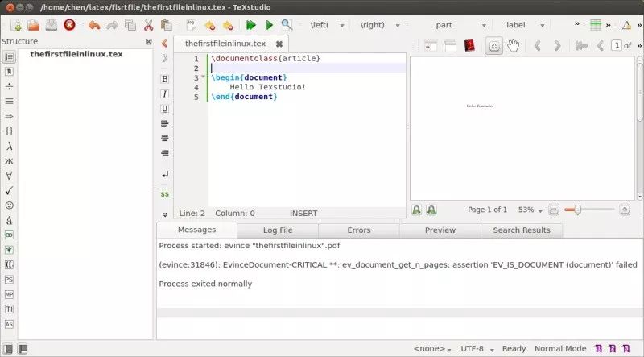This screenshot has width=644, height=357.
Task: Go to next PDF page arrow
Action: [x=557, y=45]
